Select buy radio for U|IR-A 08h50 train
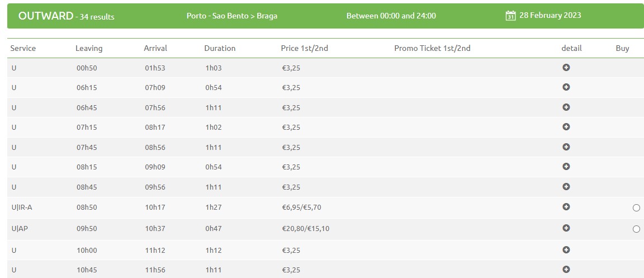 tap(636, 208)
